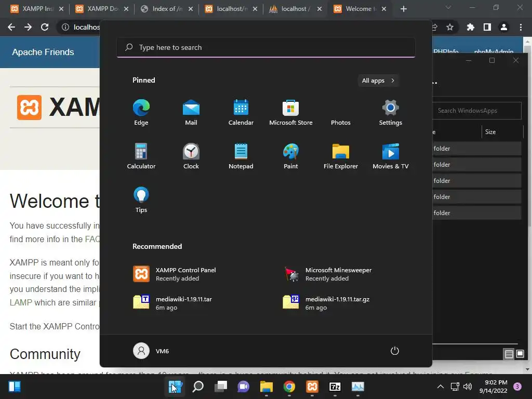Image resolution: width=532 pixels, height=399 pixels.
Task: Open notification center badge
Action: 517,387
